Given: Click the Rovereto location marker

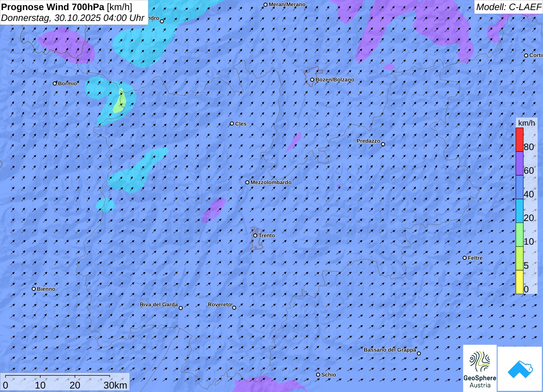Looking at the screenshot, I should [x=234, y=308].
